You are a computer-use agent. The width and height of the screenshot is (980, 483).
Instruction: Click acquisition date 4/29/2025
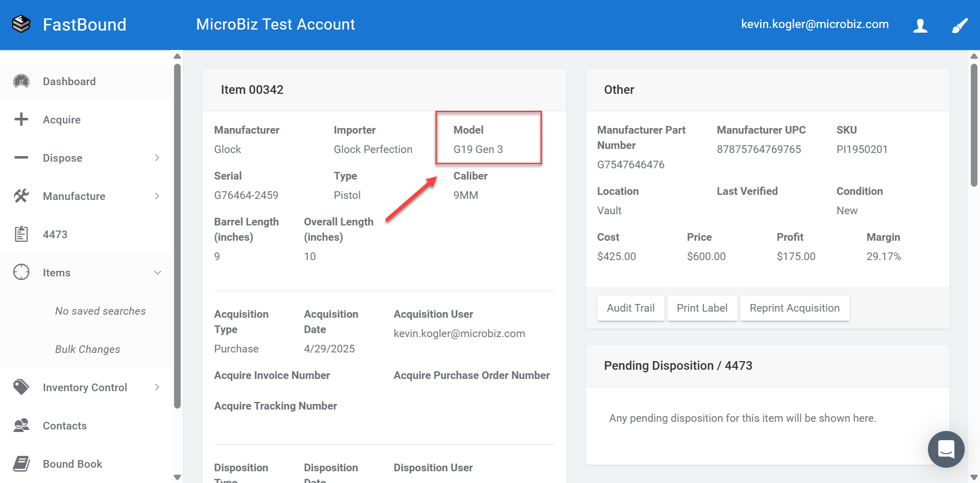329,349
